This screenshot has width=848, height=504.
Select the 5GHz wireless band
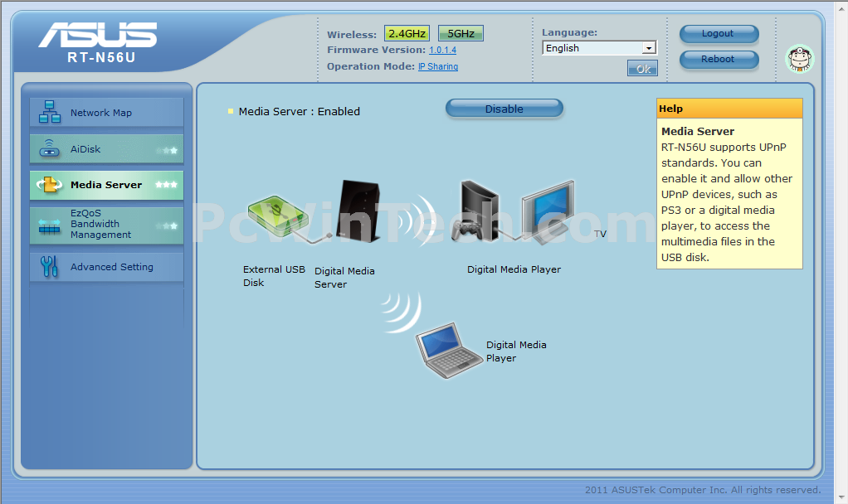click(x=461, y=33)
